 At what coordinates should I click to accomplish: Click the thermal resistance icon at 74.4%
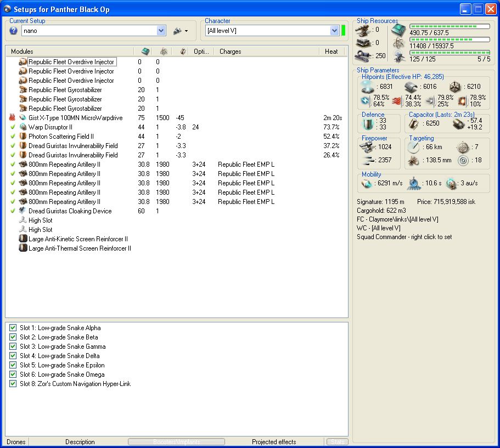pyautogui.click(x=398, y=101)
